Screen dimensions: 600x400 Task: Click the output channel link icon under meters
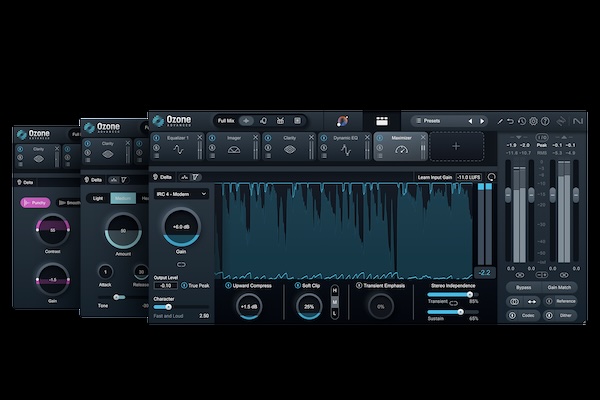564,275
